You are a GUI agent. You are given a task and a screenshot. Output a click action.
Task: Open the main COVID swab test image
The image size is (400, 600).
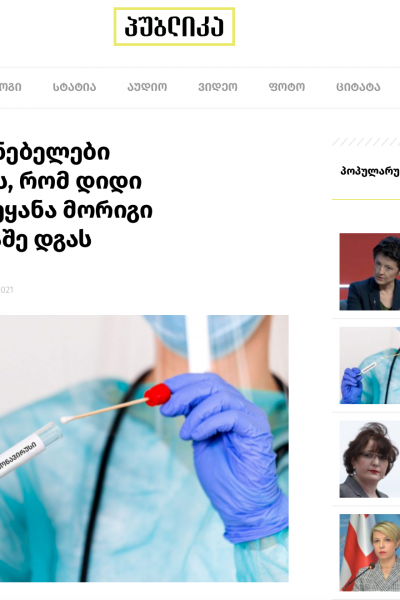click(144, 448)
